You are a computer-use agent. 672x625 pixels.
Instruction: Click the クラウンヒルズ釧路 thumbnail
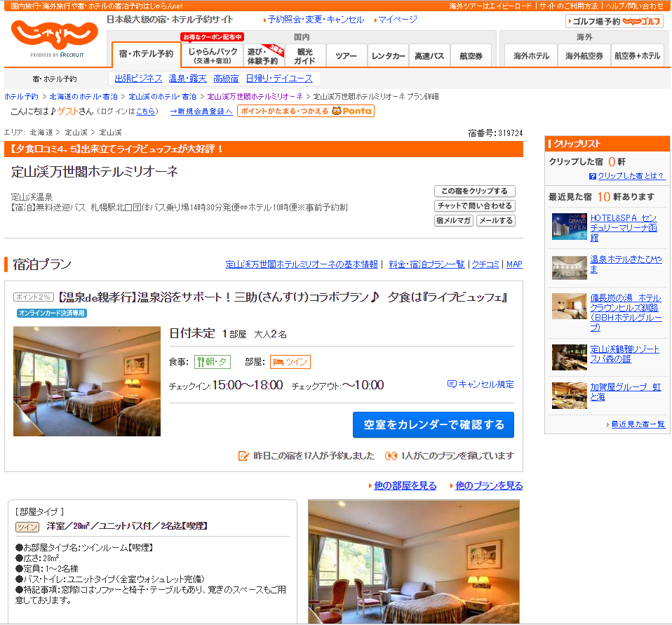pos(569,306)
